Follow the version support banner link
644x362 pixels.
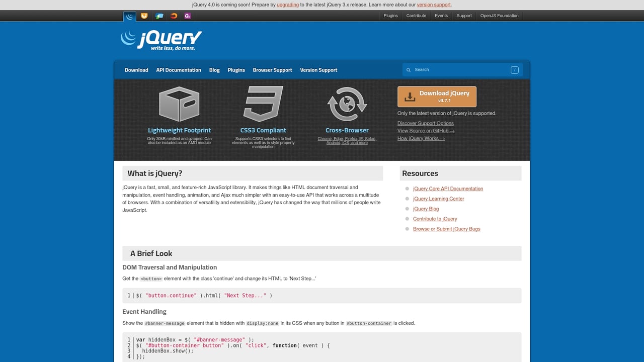[x=433, y=5]
